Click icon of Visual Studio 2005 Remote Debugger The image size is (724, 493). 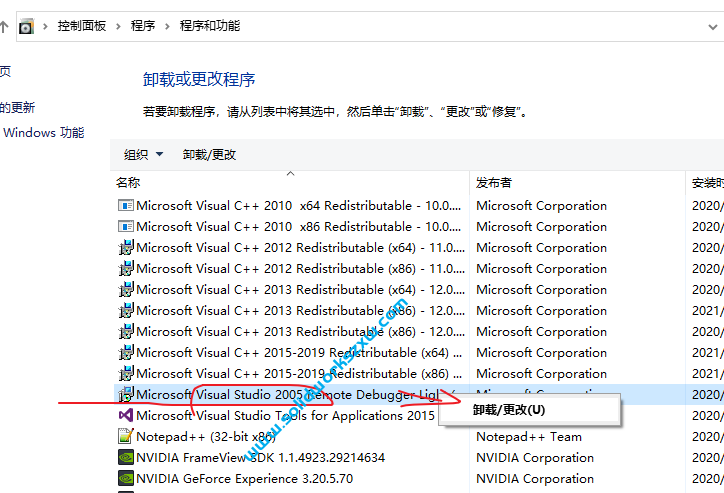tap(126, 395)
